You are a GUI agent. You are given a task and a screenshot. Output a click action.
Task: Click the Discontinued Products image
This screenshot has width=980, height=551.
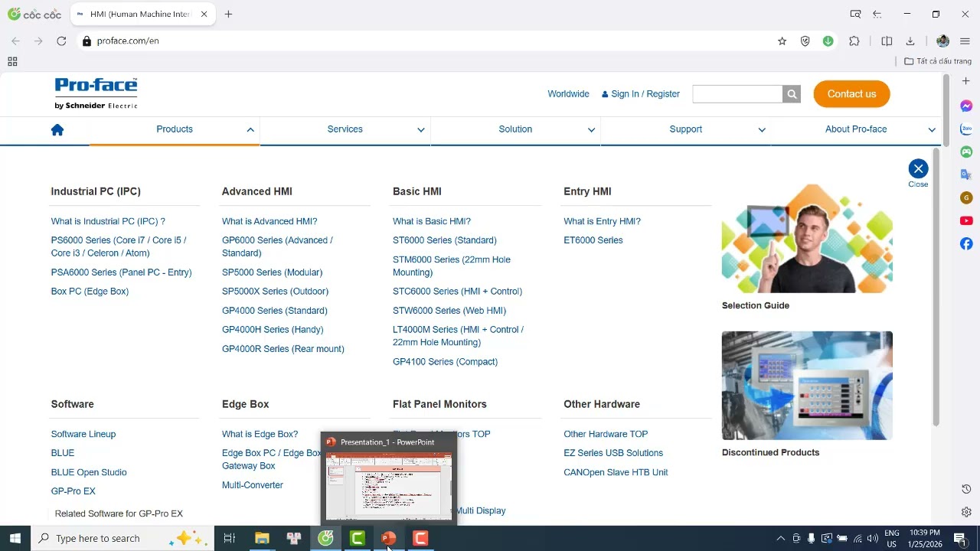pyautogui.click(x=807, y=386)
